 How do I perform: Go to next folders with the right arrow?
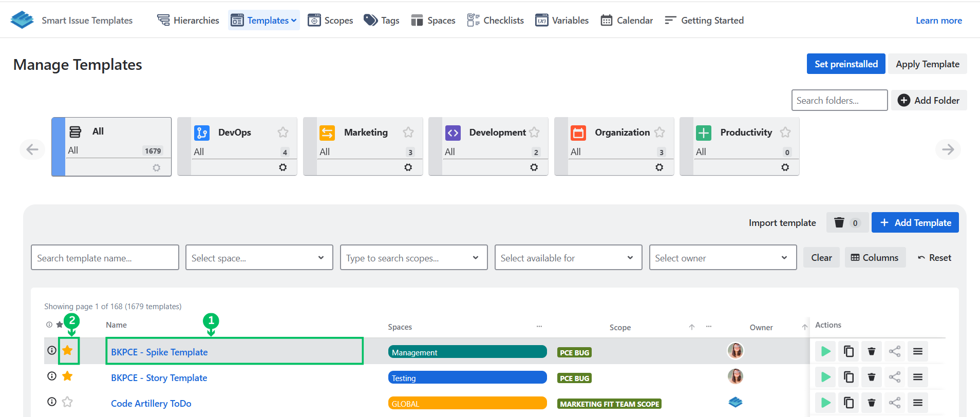coord(948,149)
